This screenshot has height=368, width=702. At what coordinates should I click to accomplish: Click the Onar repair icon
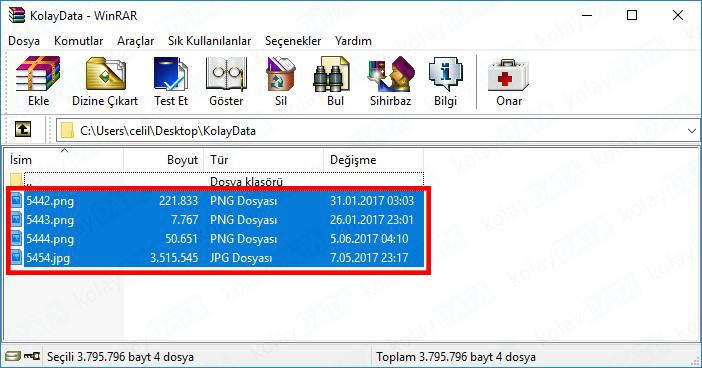[508, 75]
